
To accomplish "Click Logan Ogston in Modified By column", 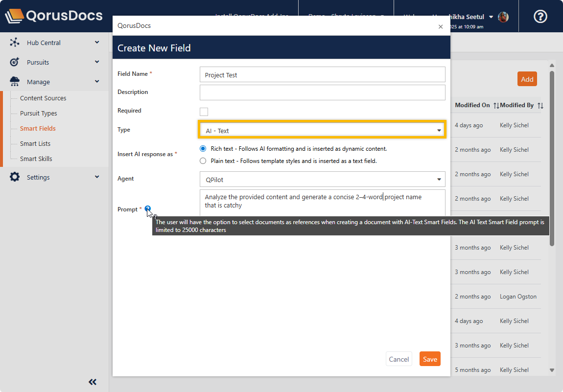I will pos(518,297).
